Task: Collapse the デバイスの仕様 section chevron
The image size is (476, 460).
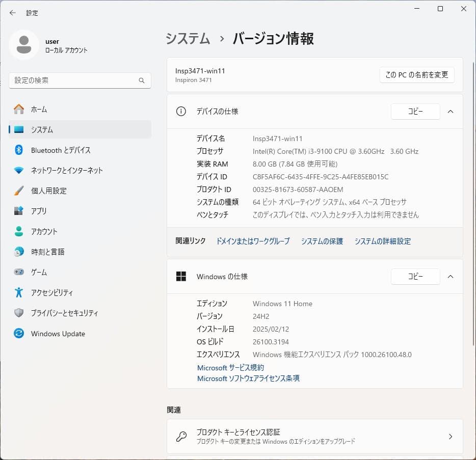Action: coord(451,112)
